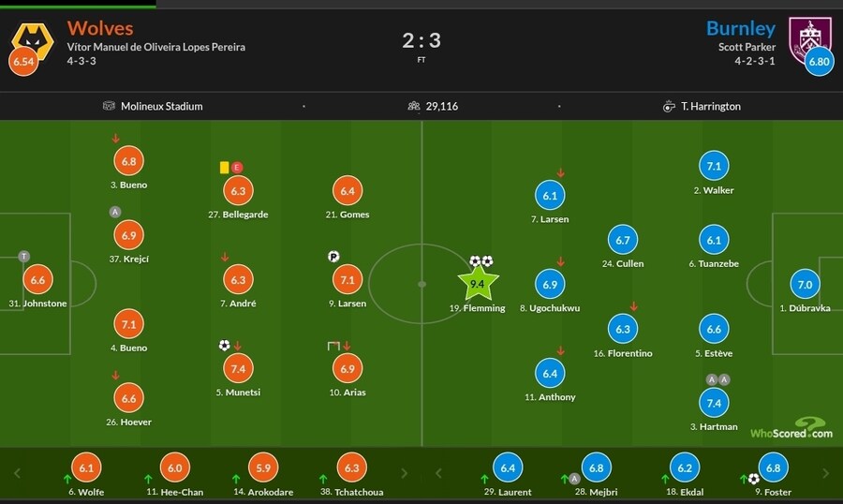Open goalkeeper Dúbravka's player name

[x=805, y=309]
